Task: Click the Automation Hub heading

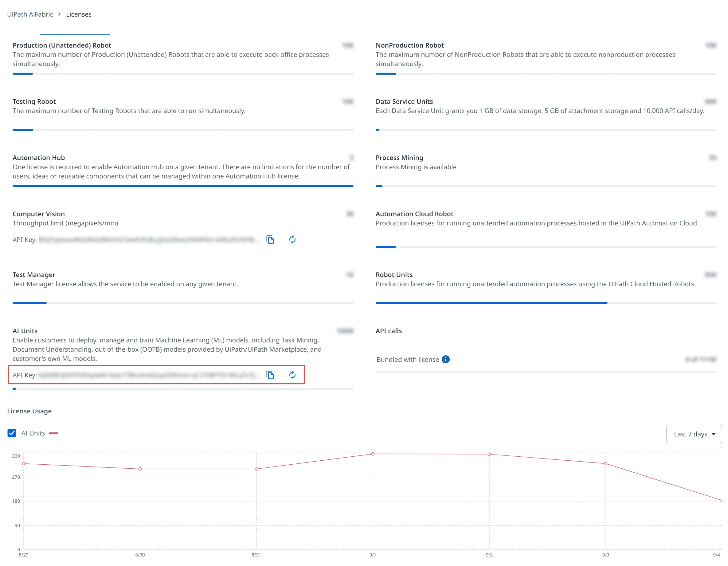Action: pos(39,158)
